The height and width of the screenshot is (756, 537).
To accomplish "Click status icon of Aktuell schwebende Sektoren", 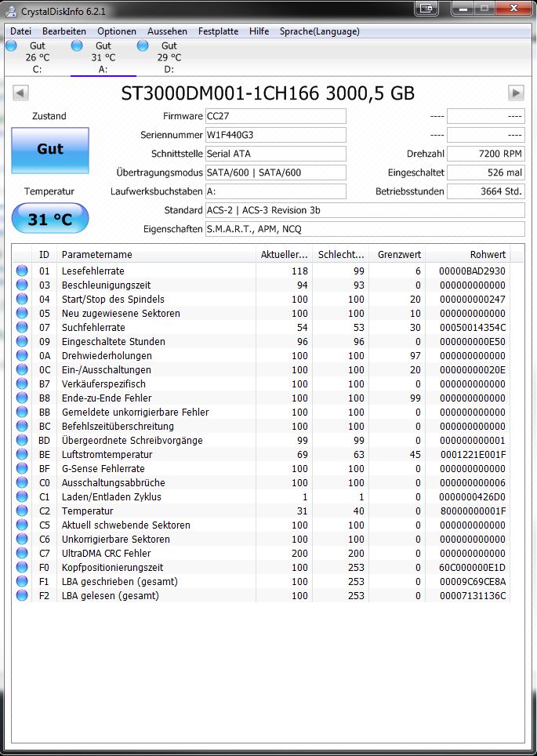I will [22, 525].
